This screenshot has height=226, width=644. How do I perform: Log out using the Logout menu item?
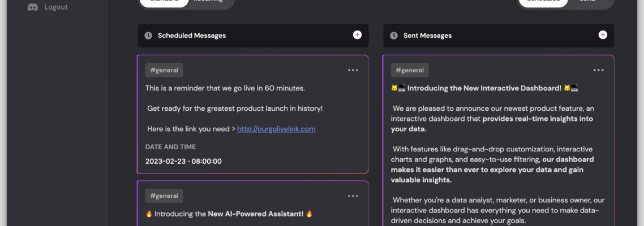click(x=56, y=7)
